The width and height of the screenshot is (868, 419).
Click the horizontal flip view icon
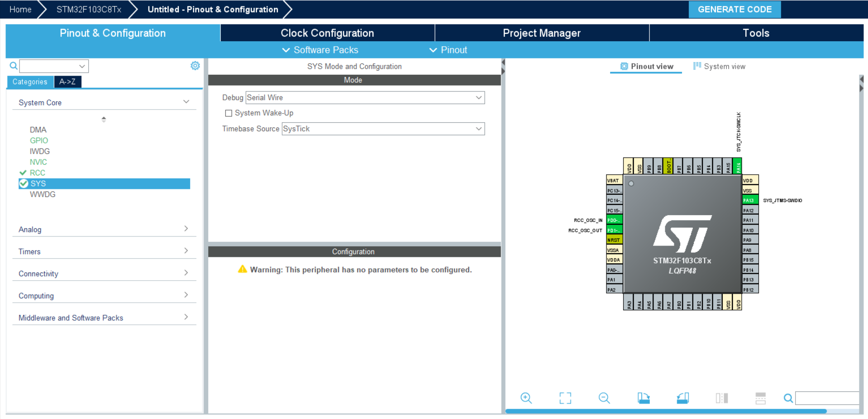(x=722, y=398)
